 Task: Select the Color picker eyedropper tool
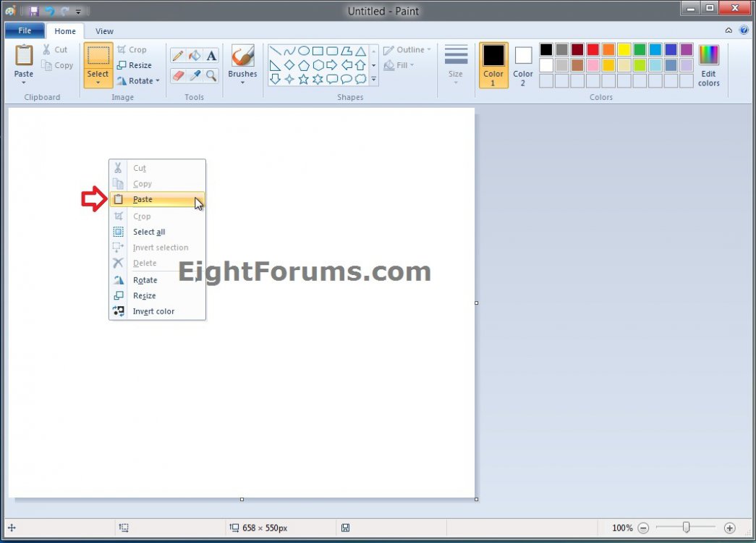195,76
